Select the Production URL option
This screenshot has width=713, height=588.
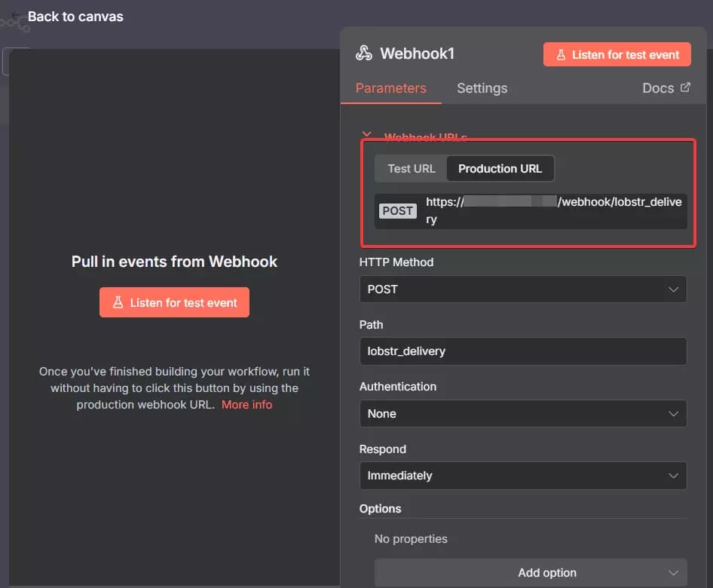[x=500, y=169]
